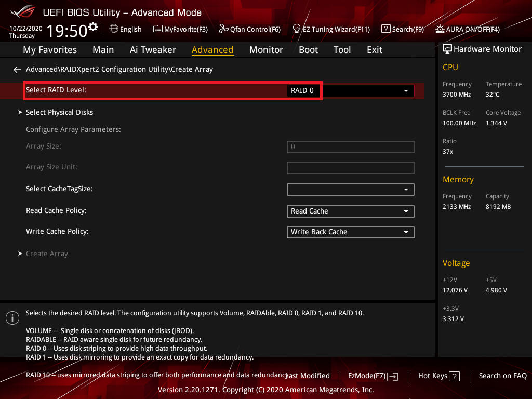Open Search(F9) in the top toolbar
532x399 pixels.
tap(403, 29)
